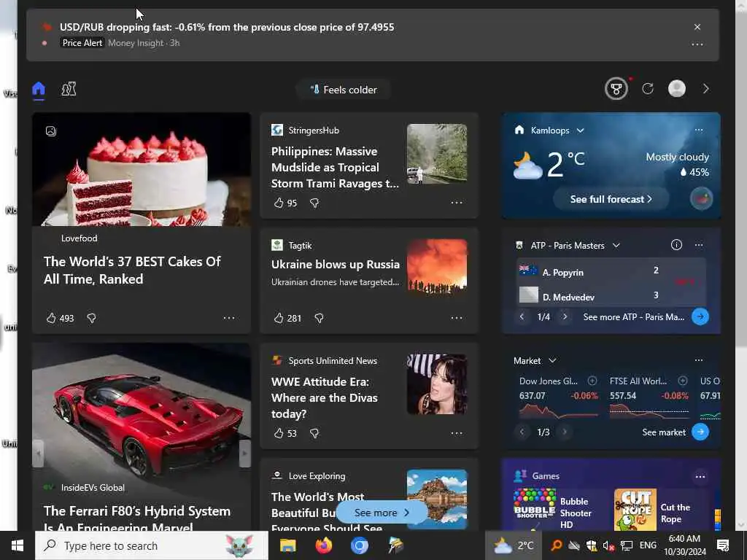Add FTSE All World to watchlist
This screenshot has height=560, width=747.
click(x=683, y=381)
